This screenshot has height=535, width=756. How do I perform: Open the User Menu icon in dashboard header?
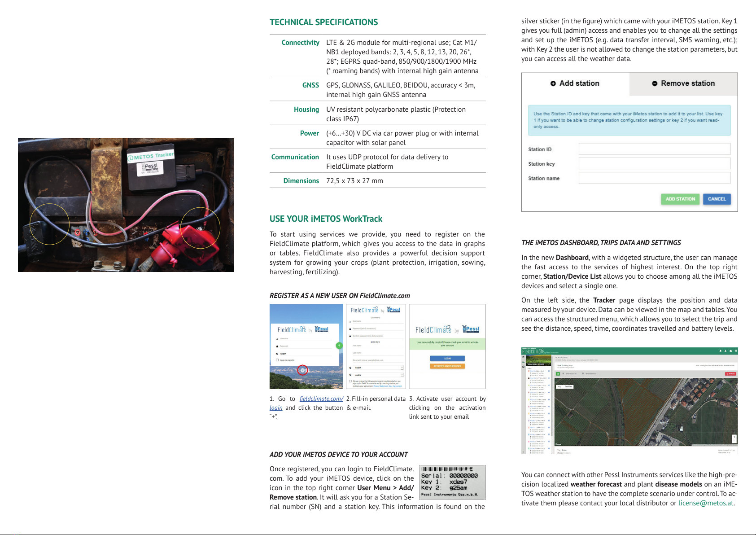[725, 351]
